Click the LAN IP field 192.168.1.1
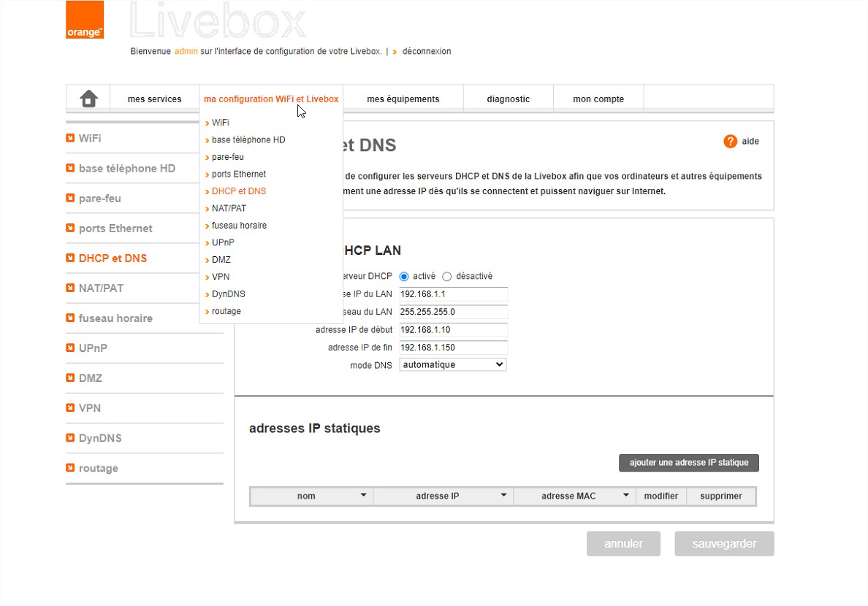This screenshot has width=868, height=606. point(454,294)
